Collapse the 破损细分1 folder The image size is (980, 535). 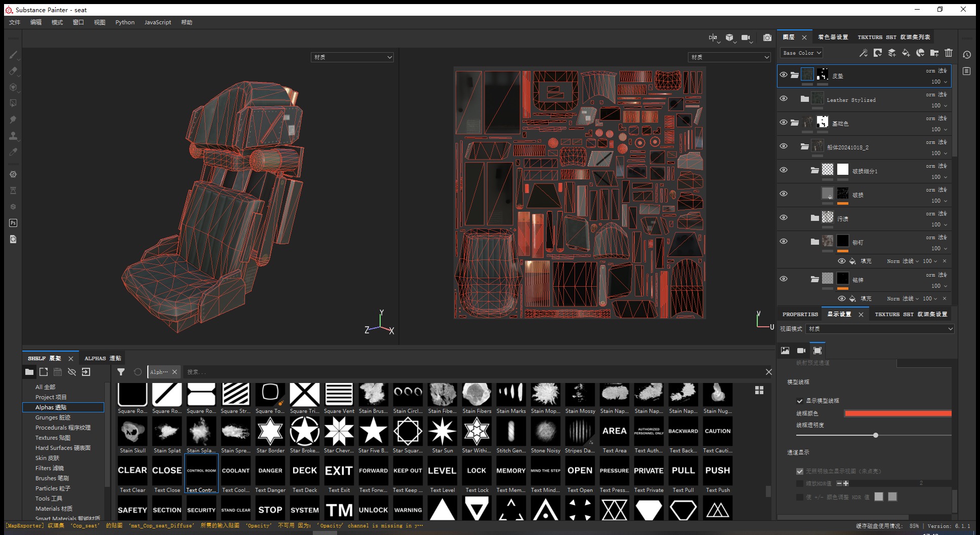pyautogui.click(x=814, y=170)
